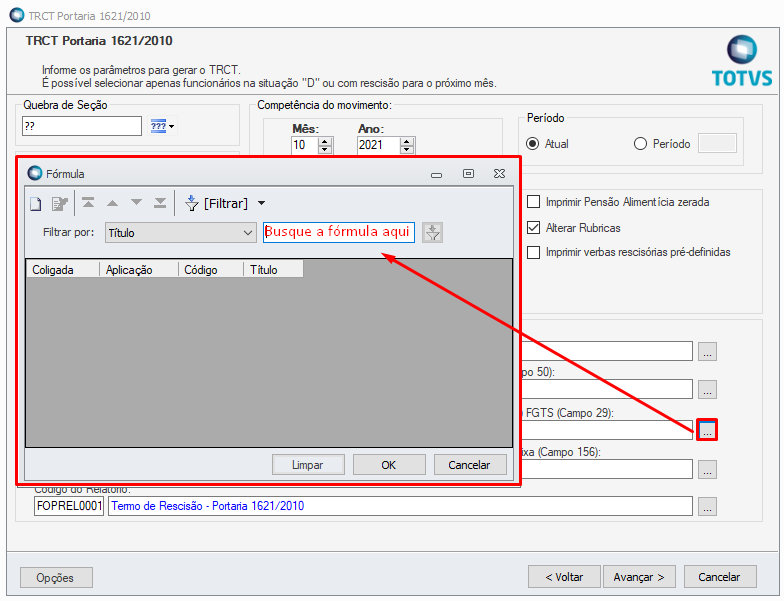784x601 pixels.
Task: Go back with the < Voltar button
Action: click(x=564, y=577)
